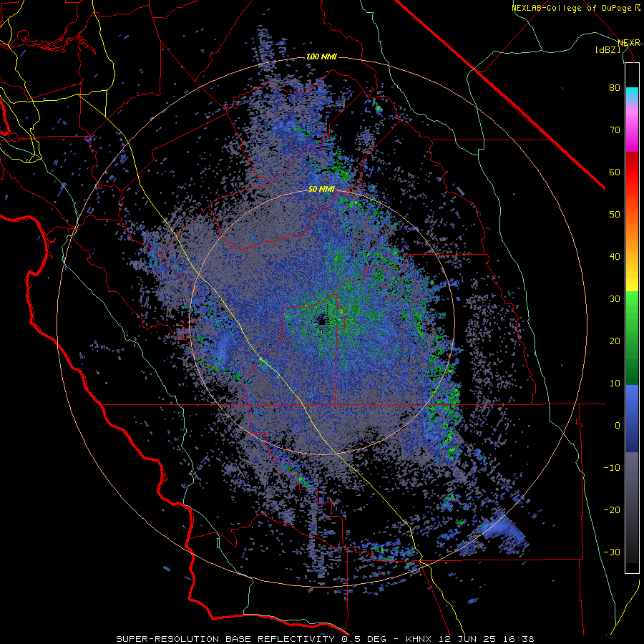Click the -20 value on the dBZ scale
The image size is (644, 644).
612,510
